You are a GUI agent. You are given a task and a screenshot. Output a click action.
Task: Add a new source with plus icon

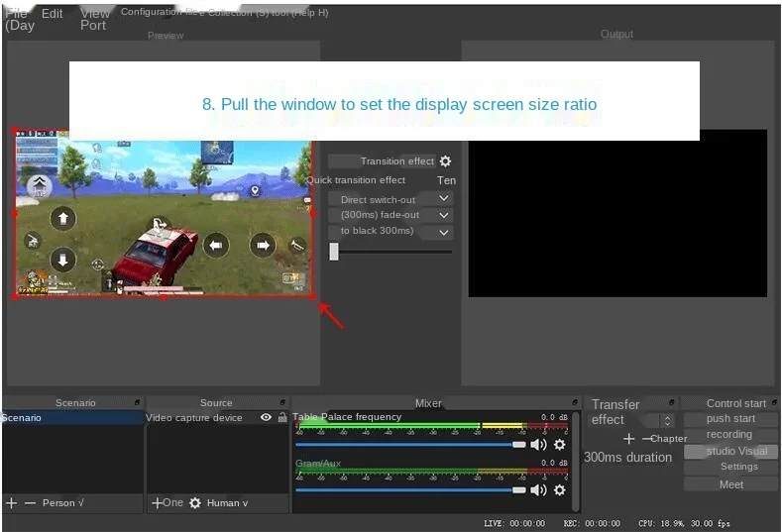coord(157,503)
